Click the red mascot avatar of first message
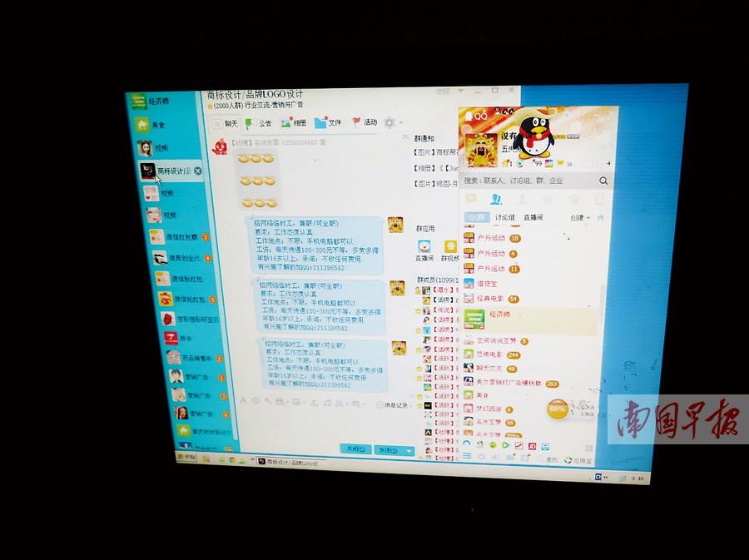The height and width of the screenshot is (560, 749). pos(221,146)
